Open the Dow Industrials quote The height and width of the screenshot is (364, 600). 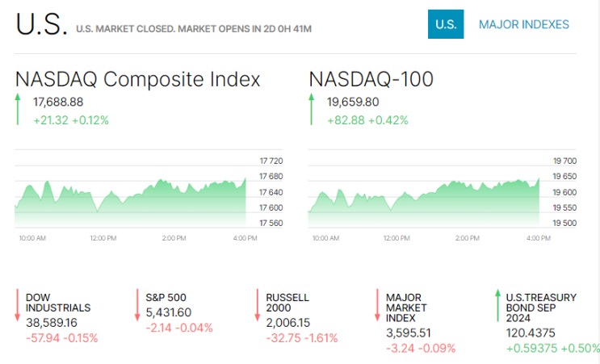click(x=58, y=303)
